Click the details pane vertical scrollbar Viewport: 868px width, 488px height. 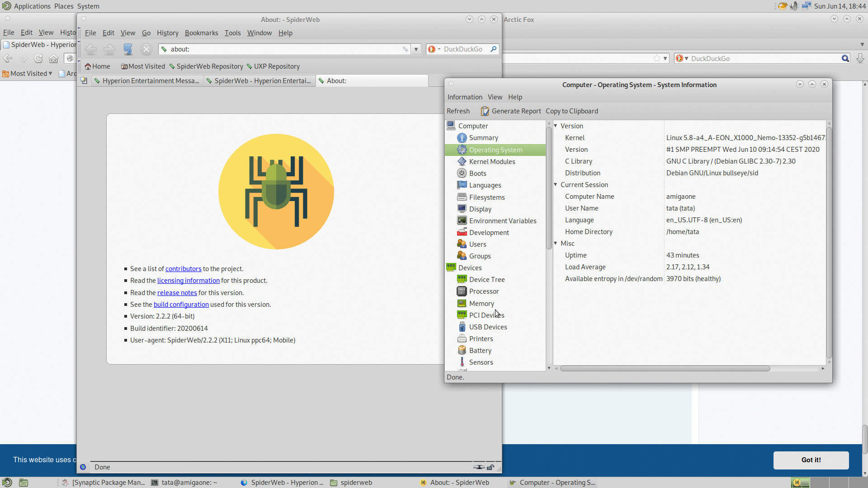tap(829, 243)
